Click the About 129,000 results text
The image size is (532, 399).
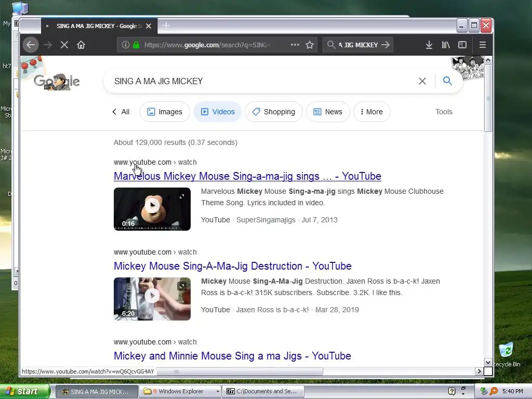pyautogui.click(x=176, y=142)
